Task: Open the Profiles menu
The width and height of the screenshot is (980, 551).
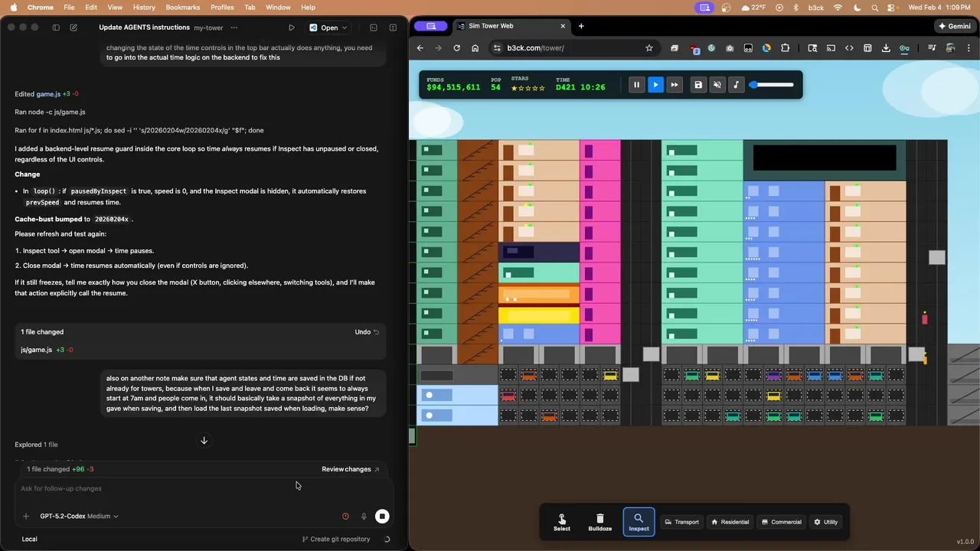Action: [x=222, y=7]
